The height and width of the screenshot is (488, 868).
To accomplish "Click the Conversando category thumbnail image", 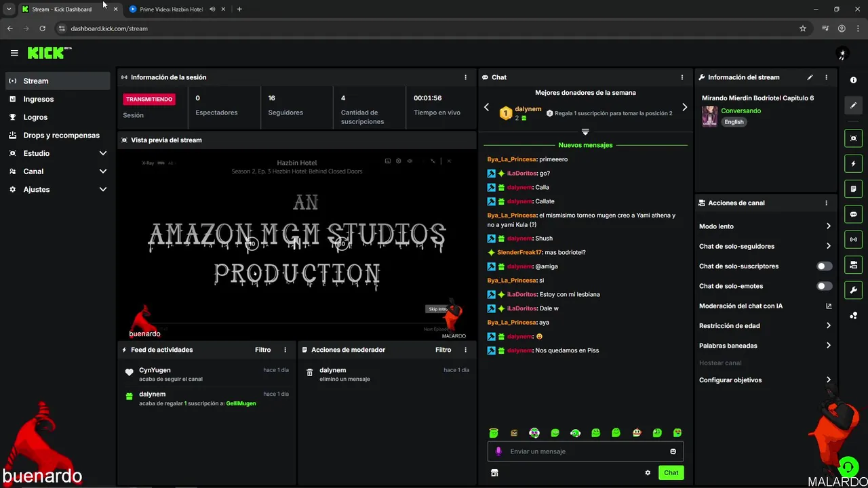I will (709, 116).
